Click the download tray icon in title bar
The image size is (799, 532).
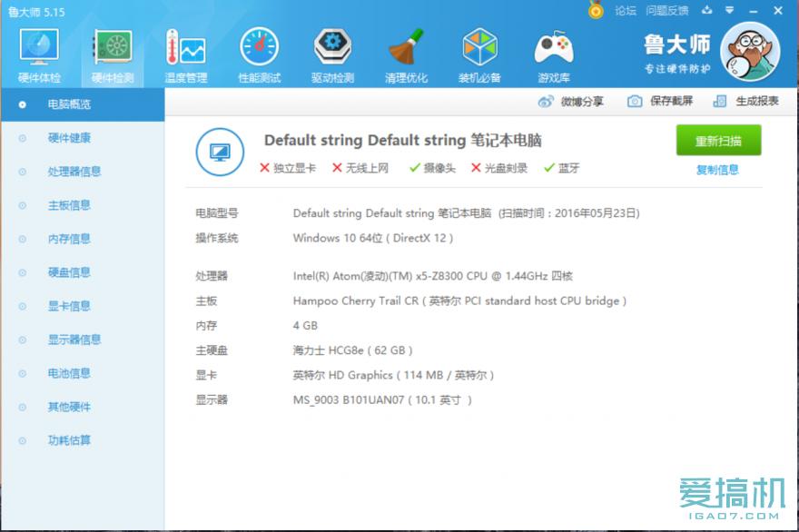(706, 10)
